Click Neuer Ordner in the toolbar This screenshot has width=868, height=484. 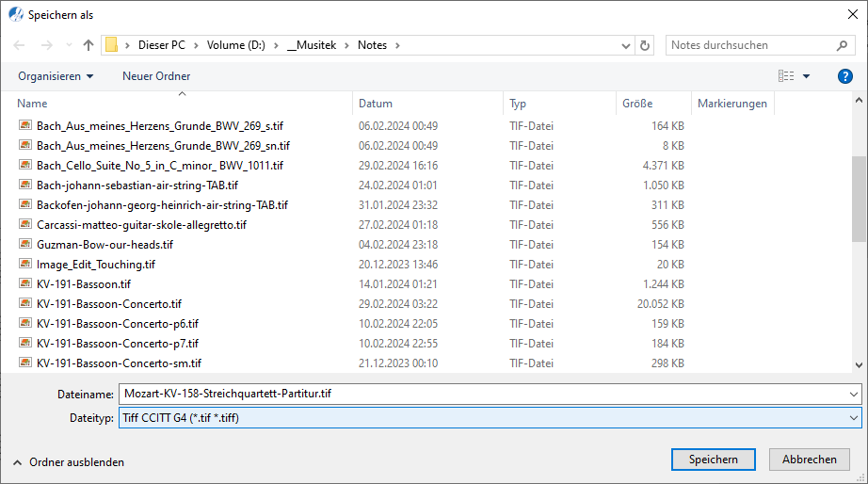(156, 76)
